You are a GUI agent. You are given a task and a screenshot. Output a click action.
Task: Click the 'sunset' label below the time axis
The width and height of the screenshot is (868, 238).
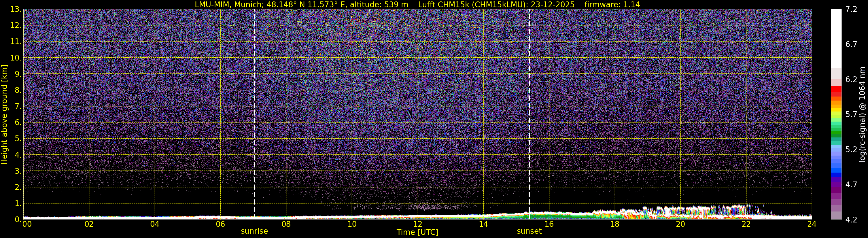[530, 231]
